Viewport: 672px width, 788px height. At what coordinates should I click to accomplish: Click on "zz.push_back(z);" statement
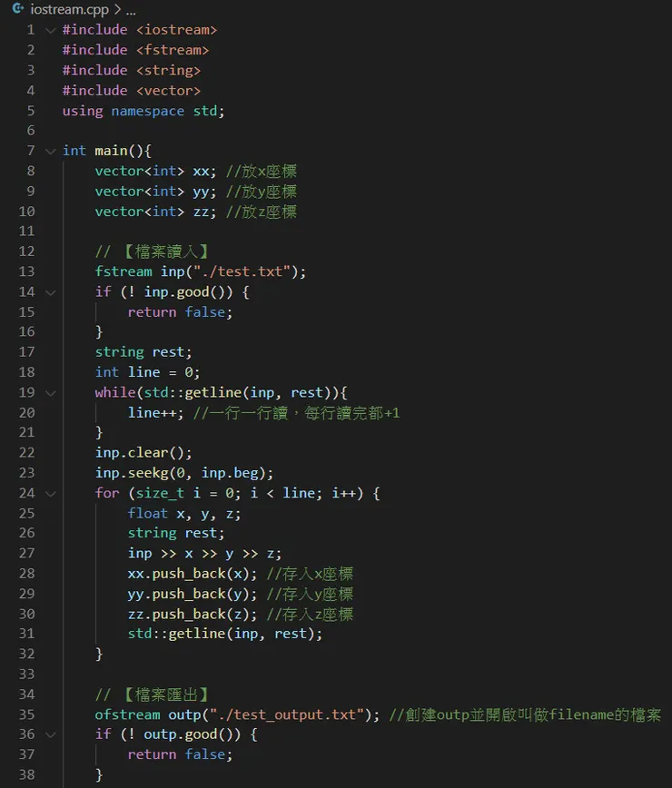pos(192,614)
